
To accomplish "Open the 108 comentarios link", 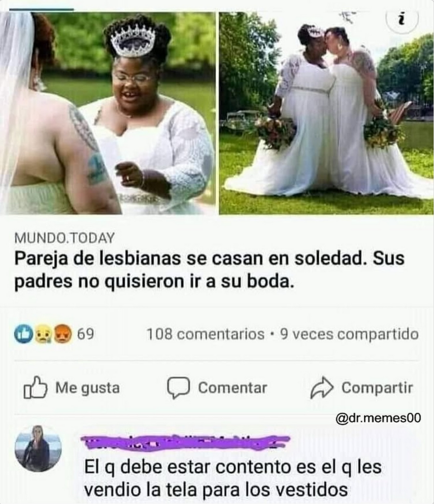I will pos(205,334).
